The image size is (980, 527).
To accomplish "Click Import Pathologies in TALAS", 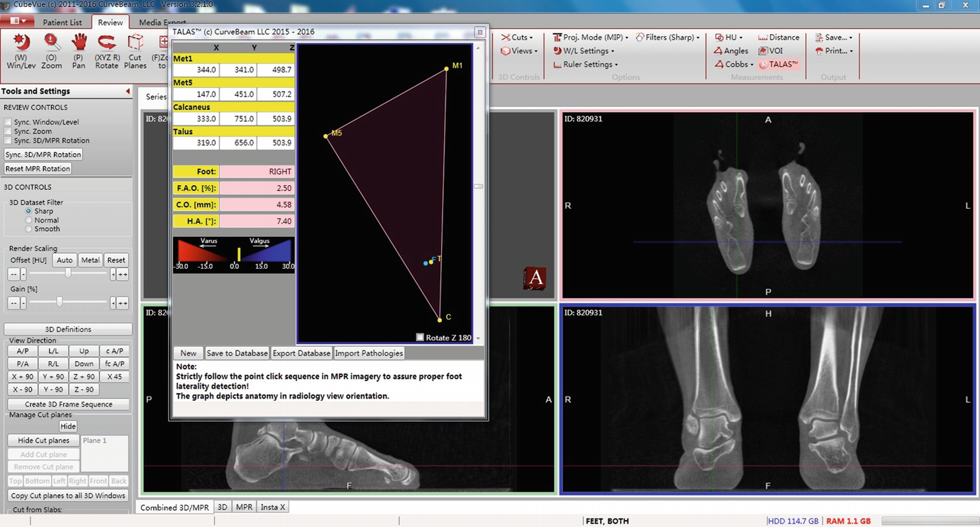I will tap(369, 353).
